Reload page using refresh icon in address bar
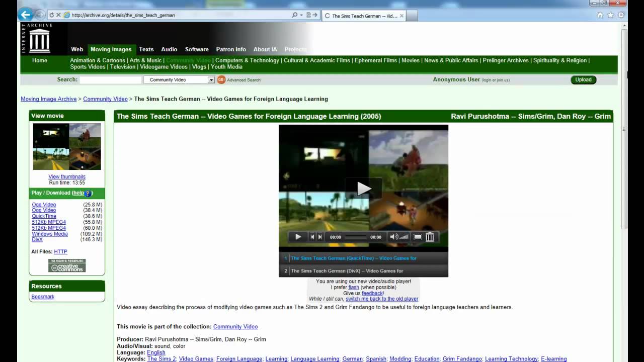 51,15
